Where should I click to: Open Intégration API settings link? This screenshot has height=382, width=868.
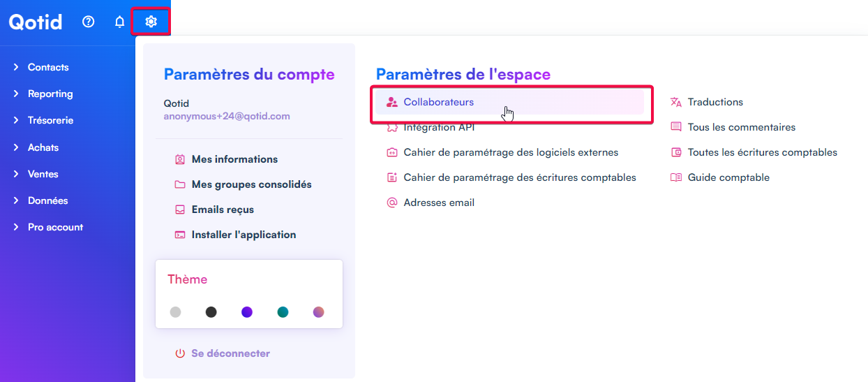pos(439,128)
